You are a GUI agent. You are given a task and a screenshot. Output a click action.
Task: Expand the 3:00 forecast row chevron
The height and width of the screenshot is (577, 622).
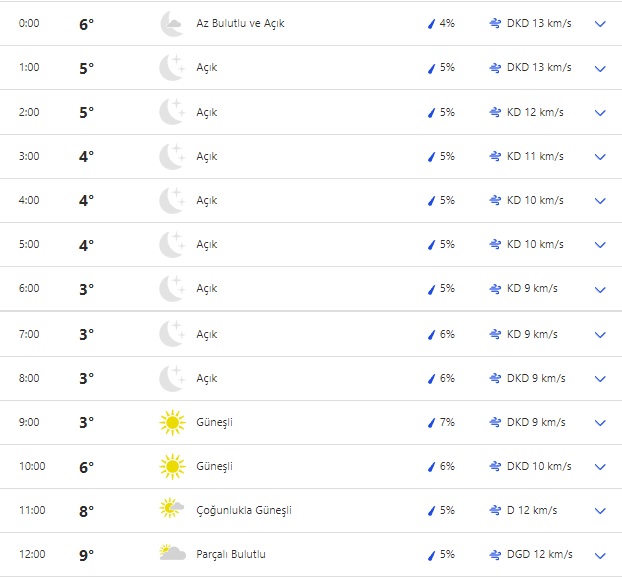coord(600,157)
